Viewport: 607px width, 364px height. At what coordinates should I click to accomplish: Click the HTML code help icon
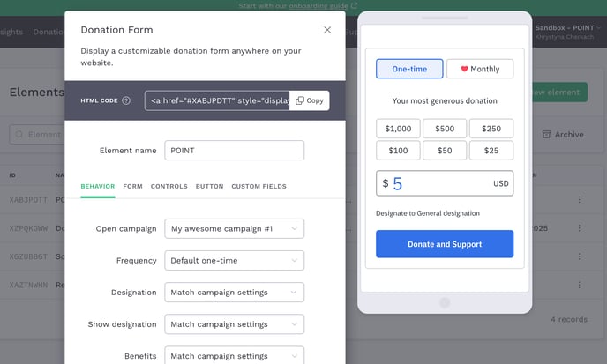pyautogui.click(x=126, y=100)
